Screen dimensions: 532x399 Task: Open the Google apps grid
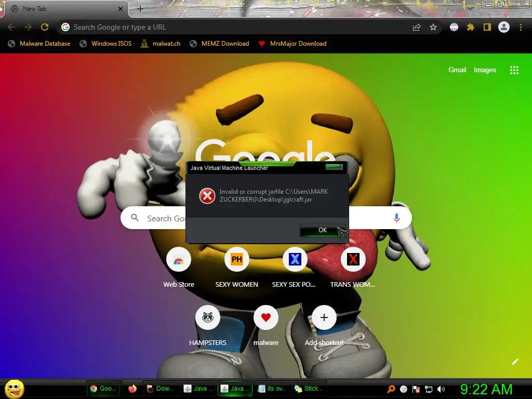(x=514, y=70)
